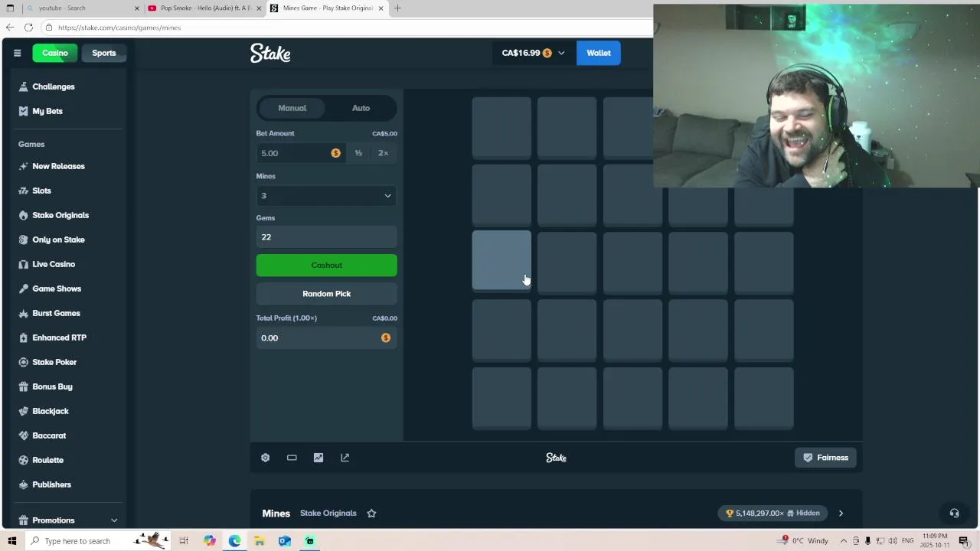Double the bet with 2× button
Screen dimensions: 980x551
[x=384, y=153]
